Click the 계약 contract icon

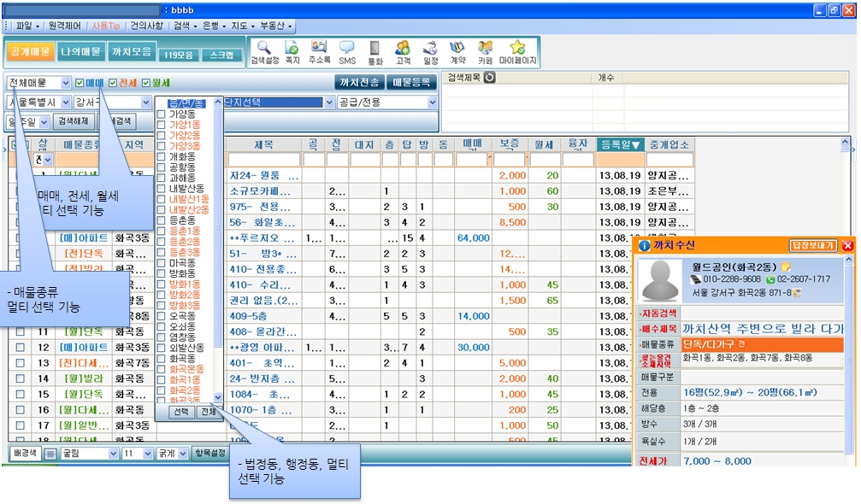pos(457,50)
